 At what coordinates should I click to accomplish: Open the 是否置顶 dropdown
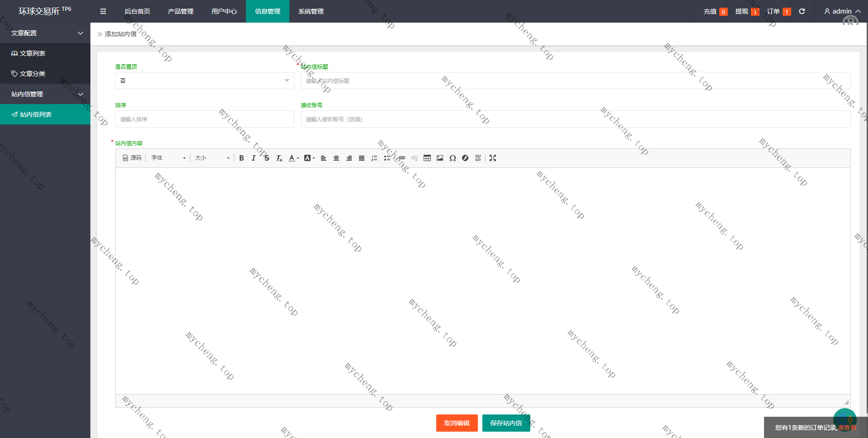point(204,81)
